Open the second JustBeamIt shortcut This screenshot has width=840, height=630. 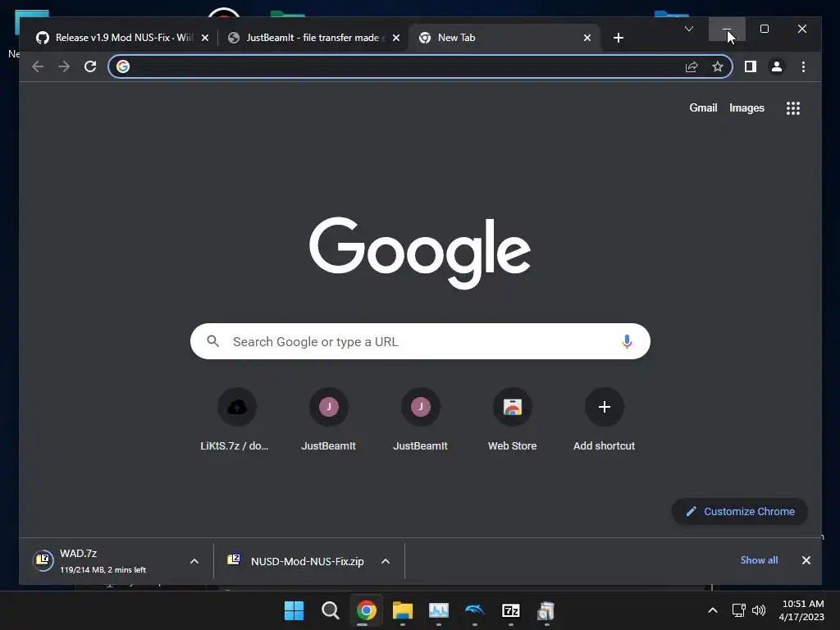(421, 419)
